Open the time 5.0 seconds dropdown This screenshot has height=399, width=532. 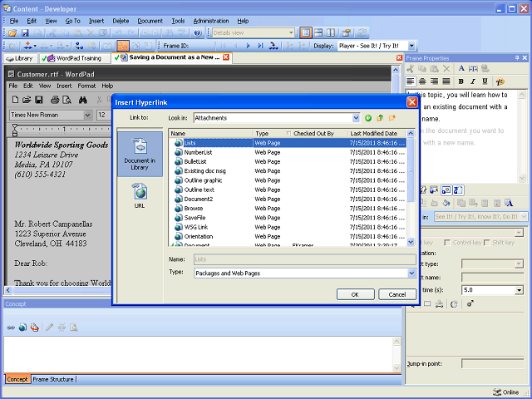coord(519,290)
